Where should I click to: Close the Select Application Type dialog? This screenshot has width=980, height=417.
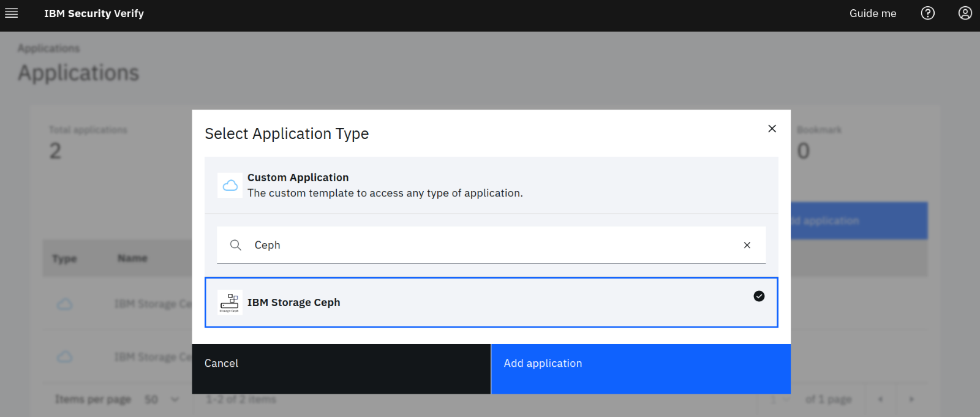(772, 129)
